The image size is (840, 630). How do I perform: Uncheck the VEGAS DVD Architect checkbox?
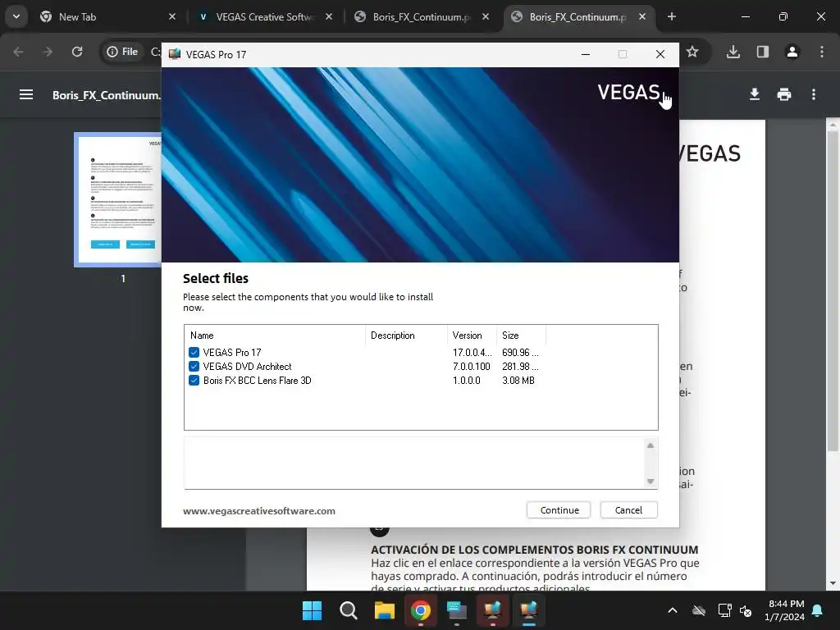pyautogui.click(x=194, y=367)
